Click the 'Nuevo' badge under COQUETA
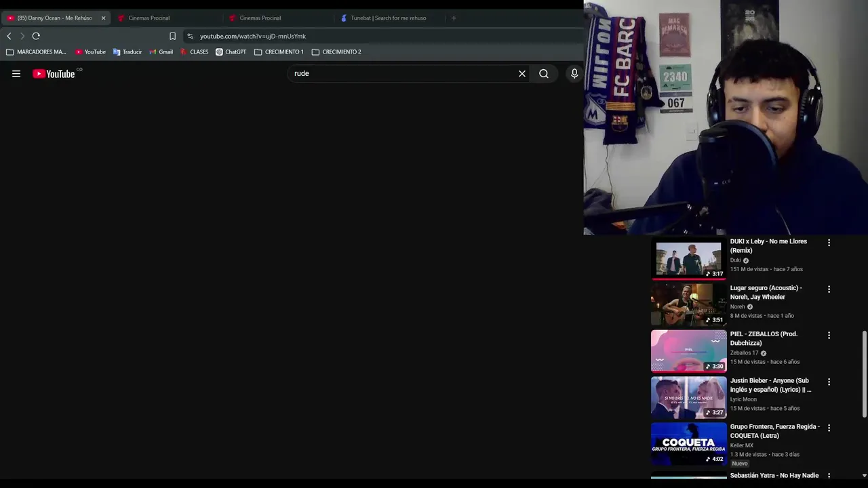The image size is (868, 488). [x=740, y=464]
